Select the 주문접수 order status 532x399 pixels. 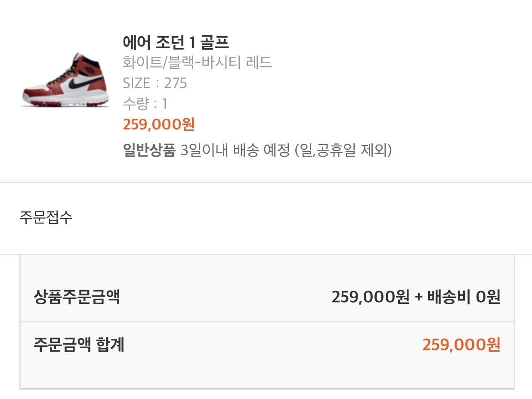tap(46, 217)
